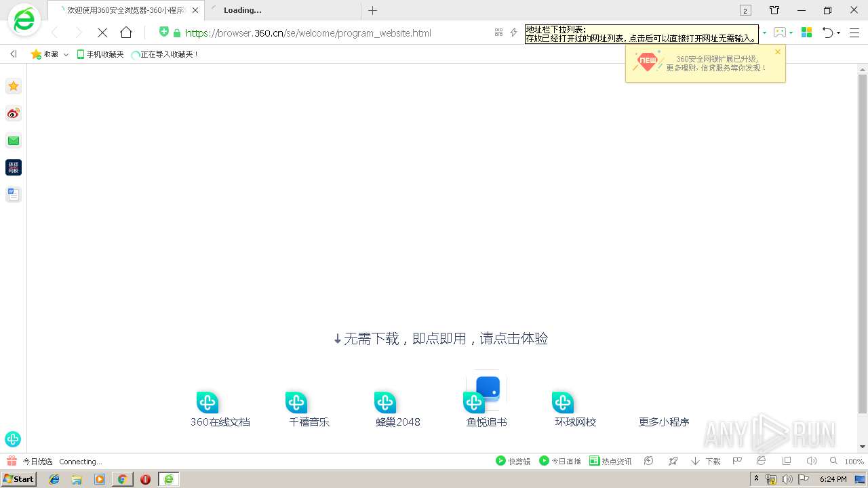This screenshot has width=868, height=488.
Task: Click the undo closed tab icon
Action: click(827, 33)
